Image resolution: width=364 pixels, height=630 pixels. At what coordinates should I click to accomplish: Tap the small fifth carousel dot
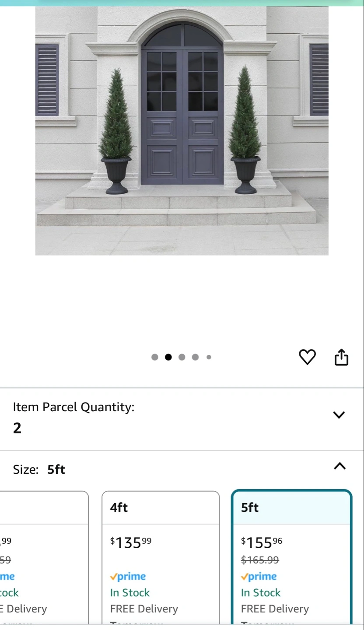[x=209, y=357]
